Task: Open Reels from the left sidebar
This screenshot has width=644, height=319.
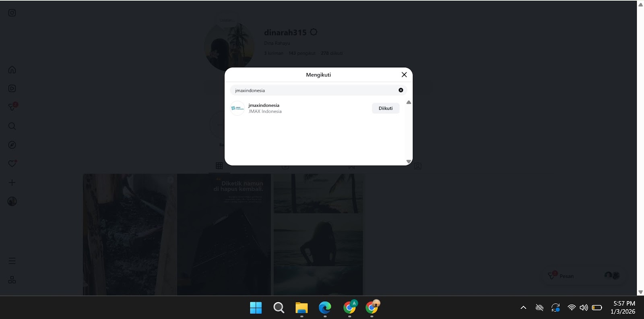Action: (x=12, y=89)
